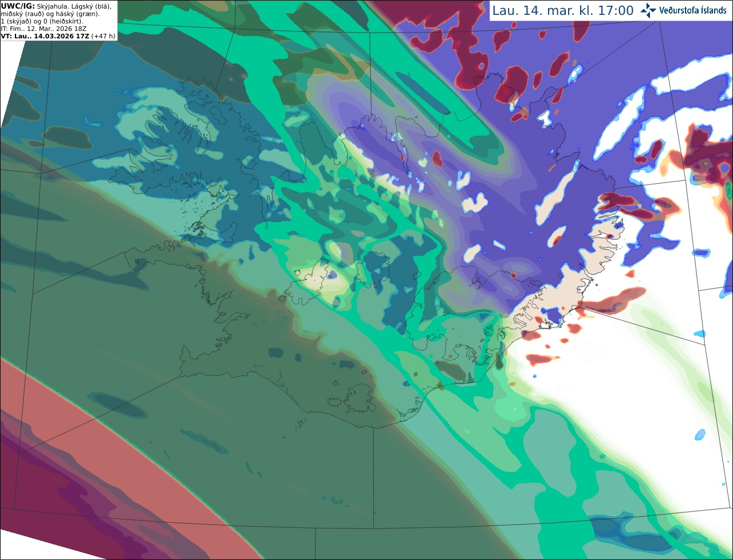Click the "UWC/IG:" model label
The height and width of the screenshot is (560, 733).
(x=18, y=6)
